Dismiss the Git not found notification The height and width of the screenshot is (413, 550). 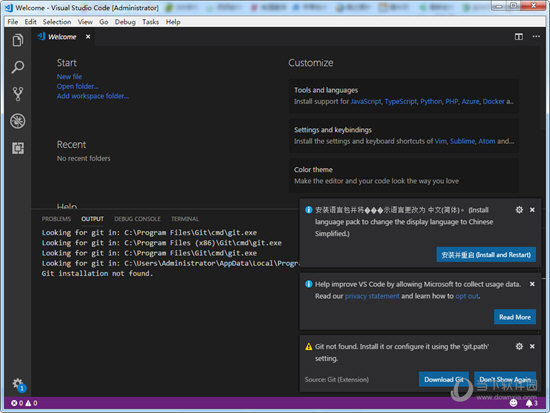[532, 346]
